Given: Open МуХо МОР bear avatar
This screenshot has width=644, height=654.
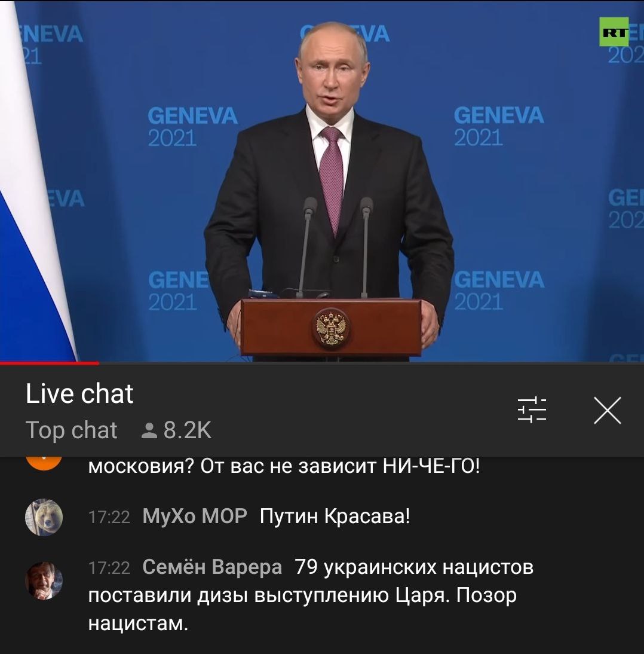Looking at the screenshot, I should [x=44, y=517].
